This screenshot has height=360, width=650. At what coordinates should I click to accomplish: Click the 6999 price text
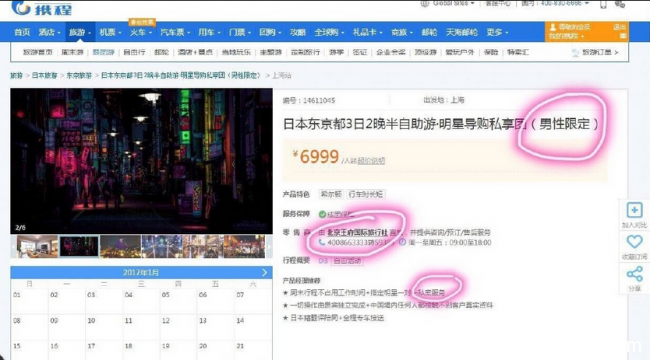(319, 157)
